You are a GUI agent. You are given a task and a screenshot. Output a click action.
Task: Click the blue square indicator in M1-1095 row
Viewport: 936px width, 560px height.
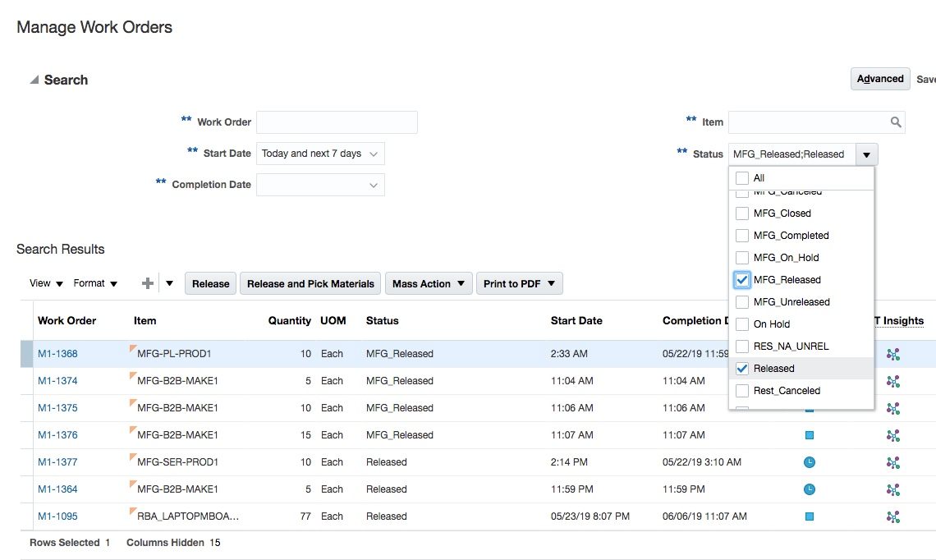point(810,516)
